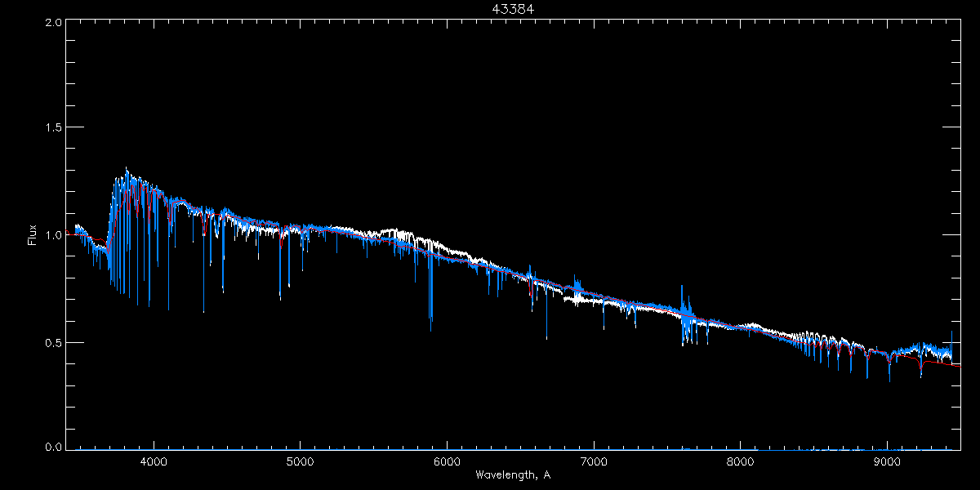Click the Wavelength, A axis label
This screenshot has width=980, height=490.
(513, 475)
